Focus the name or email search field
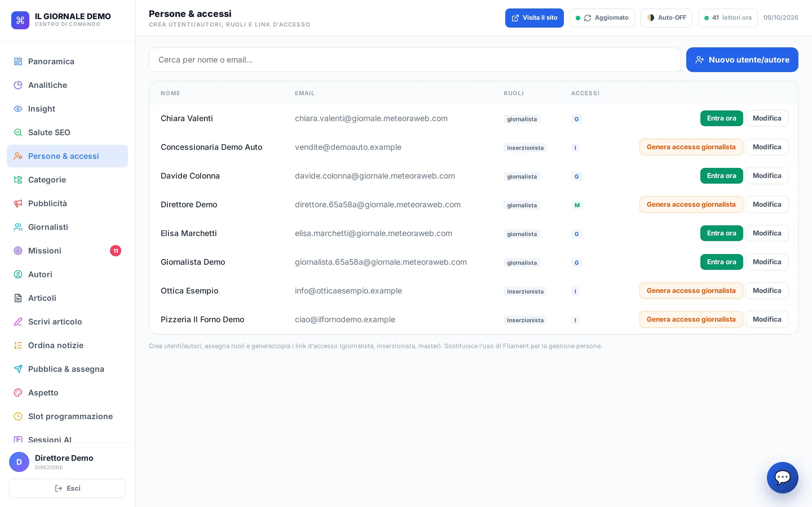The width and height of the screenshot is (812, 507). (x=415, y=60)
